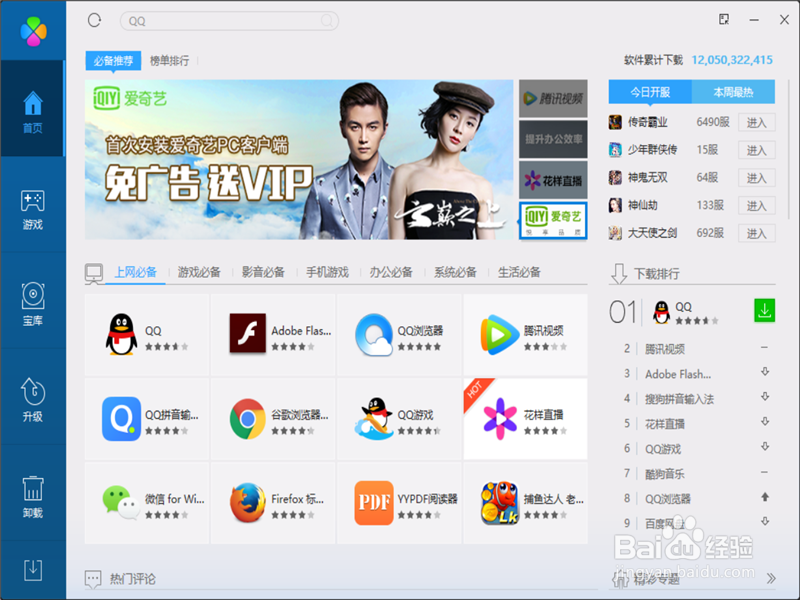Select the 提升办公效率 banner thumbnail
The image size is (800, 600).
click(x=554, y=139)
